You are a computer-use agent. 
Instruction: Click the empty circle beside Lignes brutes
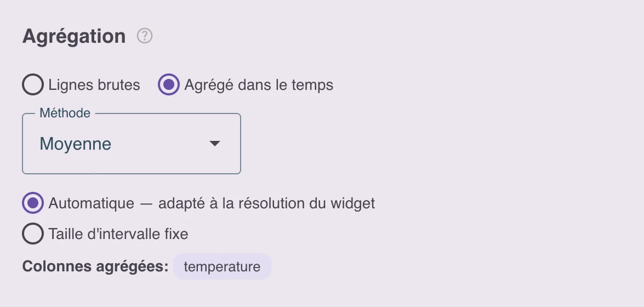click(33, 84)
